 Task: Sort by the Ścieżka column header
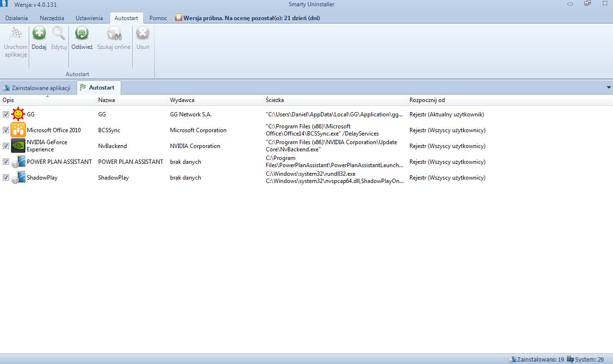(x=335, y=100)
